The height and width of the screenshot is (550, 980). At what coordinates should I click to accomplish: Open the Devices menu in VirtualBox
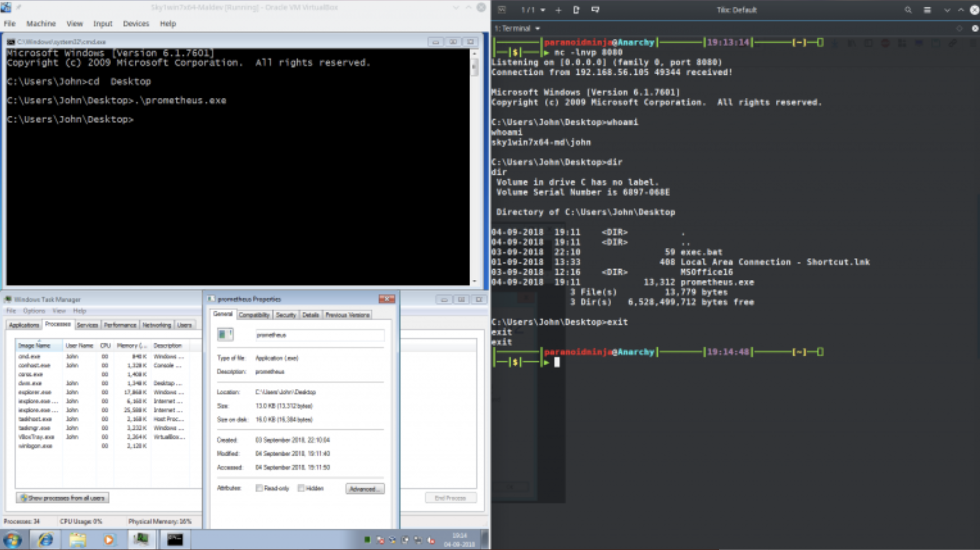(136, 23)
